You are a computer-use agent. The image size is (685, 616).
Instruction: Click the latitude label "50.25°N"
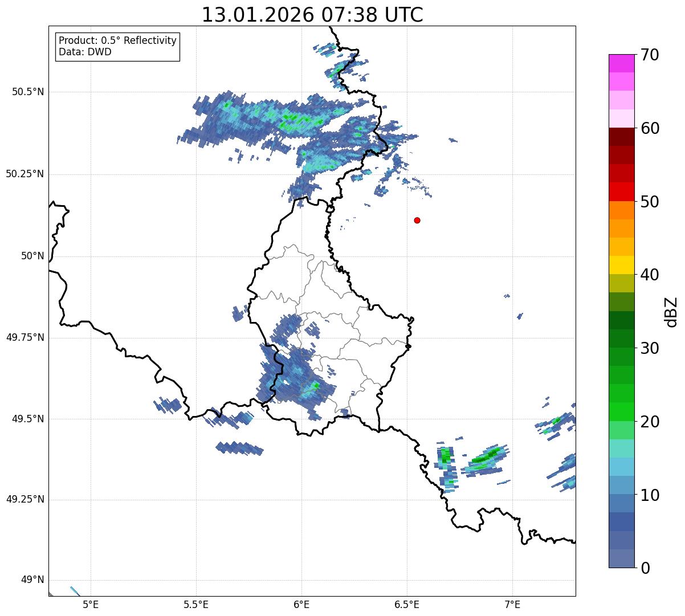pyautogui.click(x=25, y=174)
